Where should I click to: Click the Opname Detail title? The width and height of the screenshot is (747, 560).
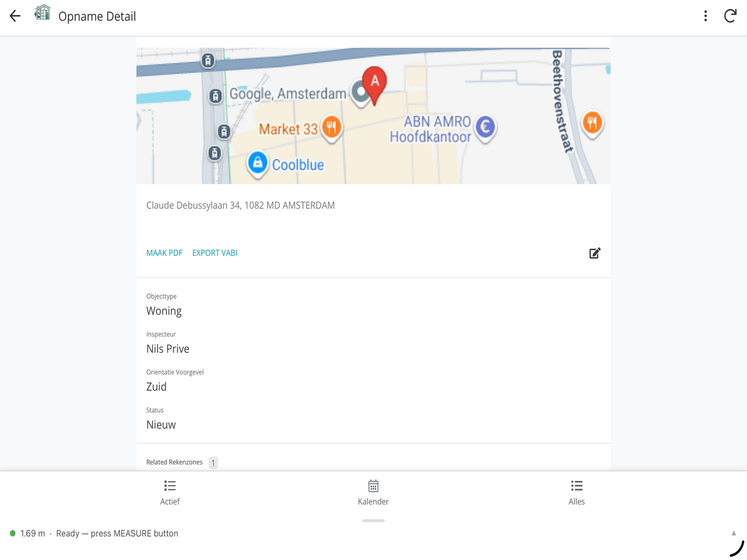(97, 16)
